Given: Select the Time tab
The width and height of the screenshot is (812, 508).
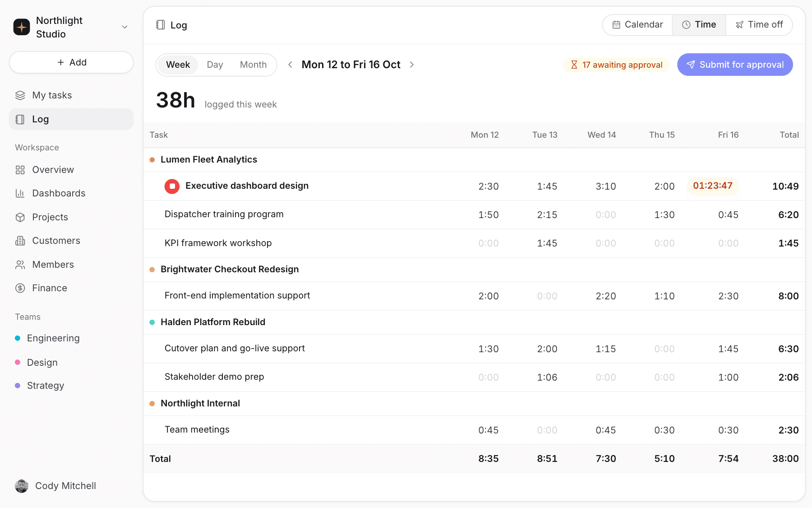Looking at the screenshot, I should 699,25.
